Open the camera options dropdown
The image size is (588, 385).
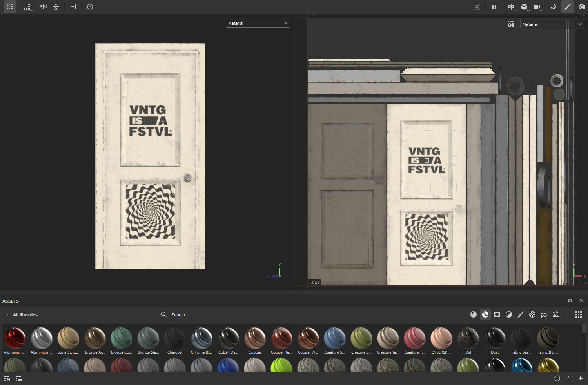(537, 7)
